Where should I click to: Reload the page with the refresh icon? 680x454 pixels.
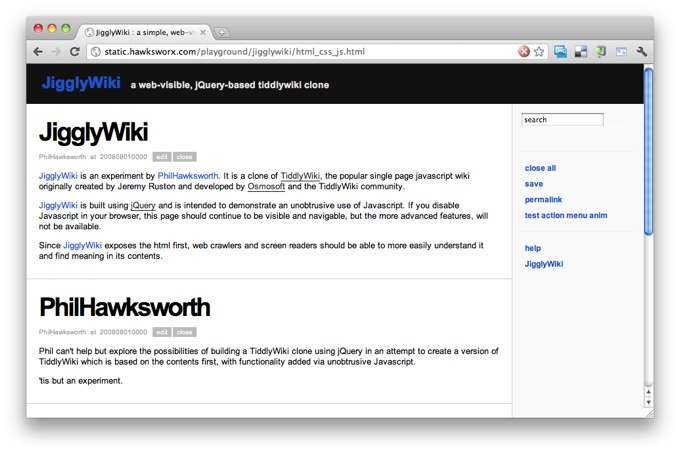coord(75,52)
